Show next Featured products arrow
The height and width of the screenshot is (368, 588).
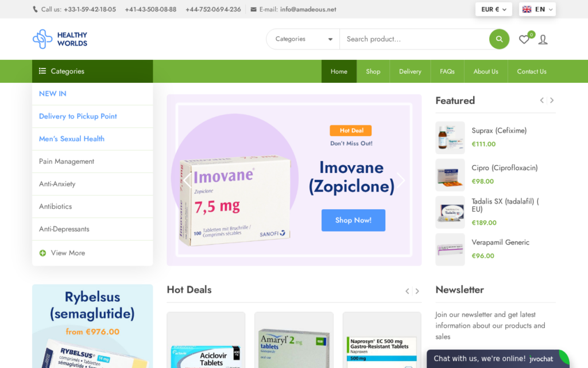click(x=552, y=100)
